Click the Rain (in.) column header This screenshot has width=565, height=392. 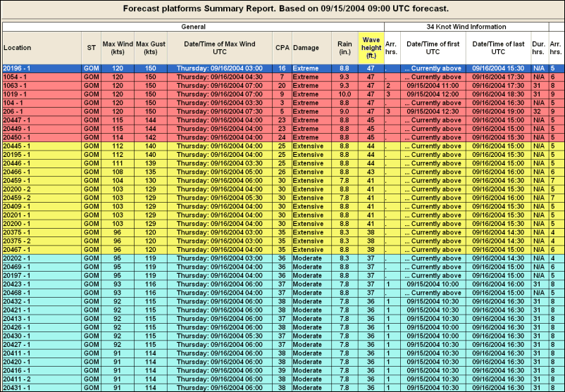(x=344, y=47)
